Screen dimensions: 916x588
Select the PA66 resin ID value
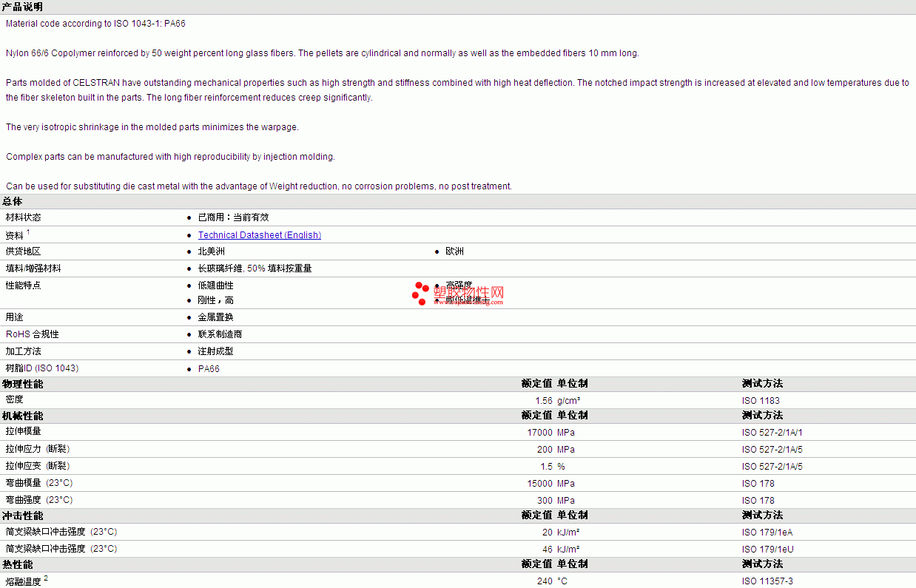(209, 368)
